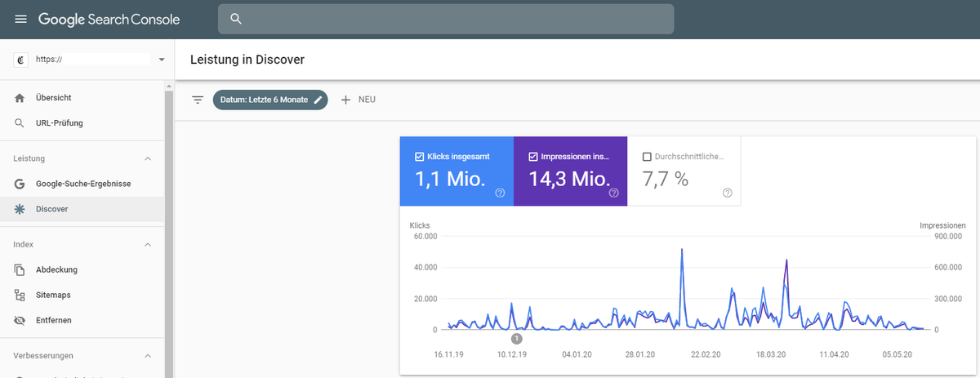
Task: Collapse the Index section
Action: click(148, 244)
